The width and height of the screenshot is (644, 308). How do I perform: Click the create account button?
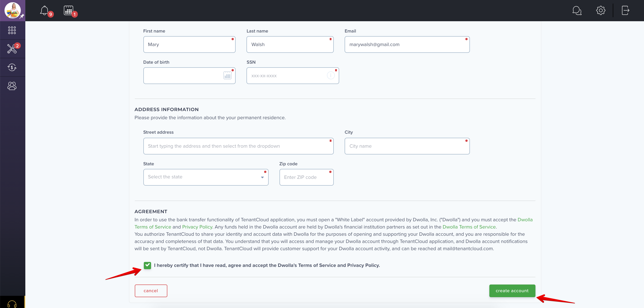pos(512,291)
